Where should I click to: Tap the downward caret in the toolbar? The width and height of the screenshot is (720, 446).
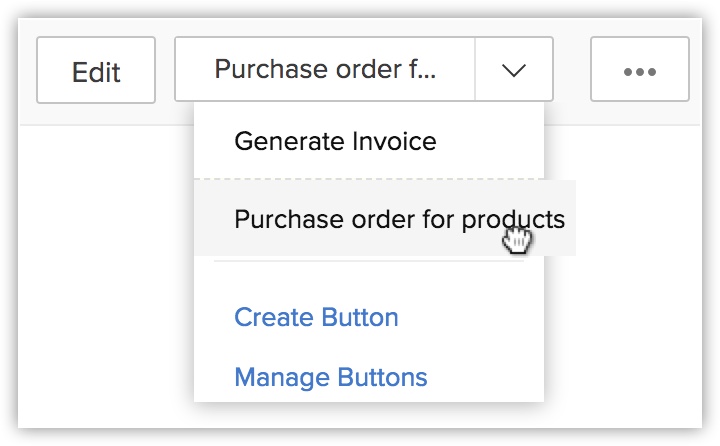click(x=513, y=70)
